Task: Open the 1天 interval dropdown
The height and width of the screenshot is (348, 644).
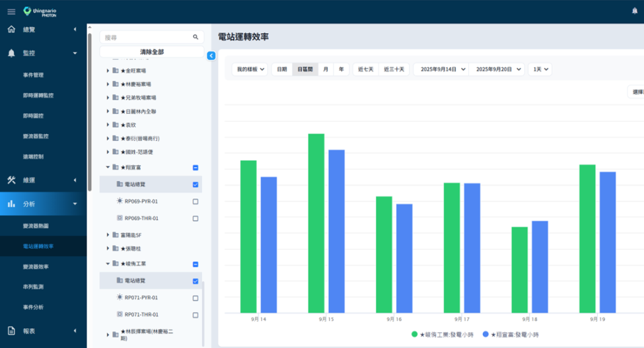Action: point(540,69)
